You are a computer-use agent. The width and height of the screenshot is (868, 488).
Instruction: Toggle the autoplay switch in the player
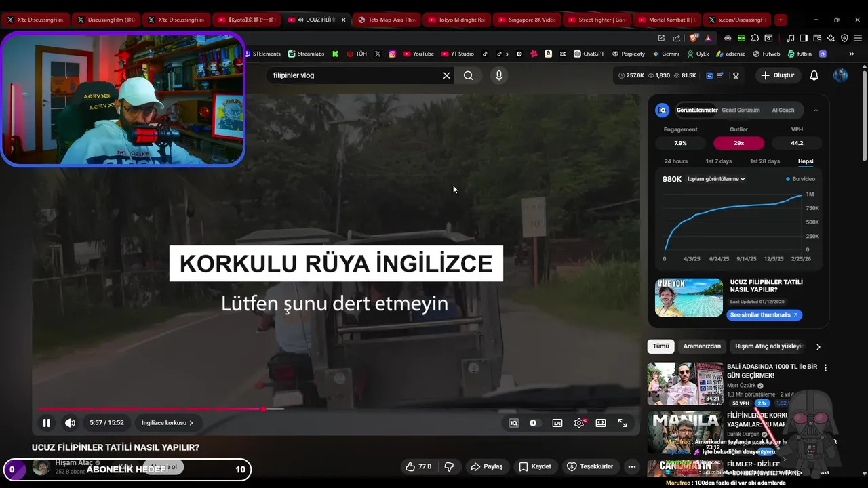coord(533,423)
